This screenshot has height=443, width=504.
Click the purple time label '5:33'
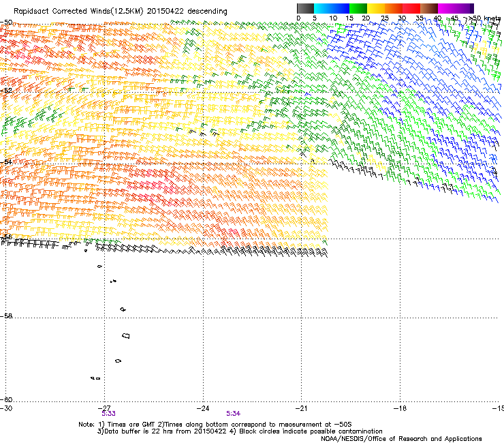point(108,414)
